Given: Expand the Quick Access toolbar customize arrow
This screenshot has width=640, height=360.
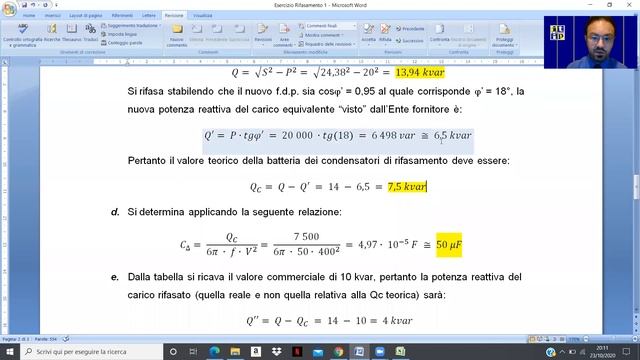Looking at the screenshot, I should pos(56,5).
